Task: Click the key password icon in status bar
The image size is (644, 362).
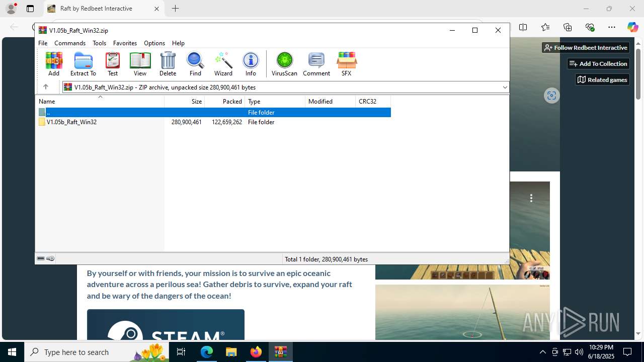Action: [50, 258]
